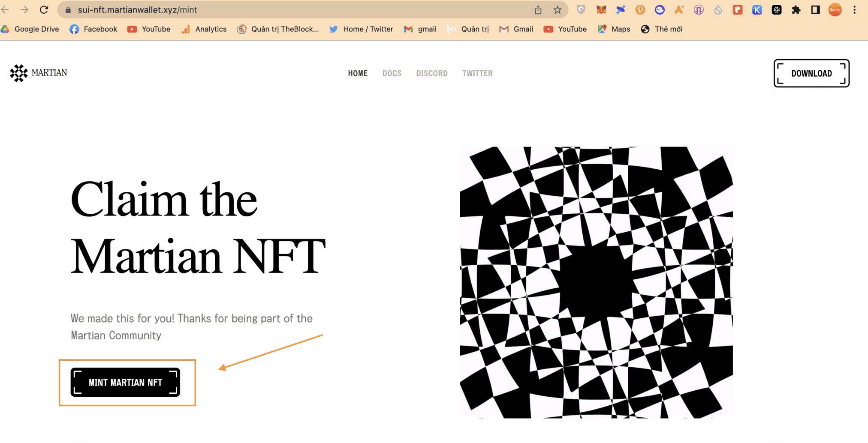Open the orange circle P extension
The height and width of the screenshot is (443, 868).
640,9
